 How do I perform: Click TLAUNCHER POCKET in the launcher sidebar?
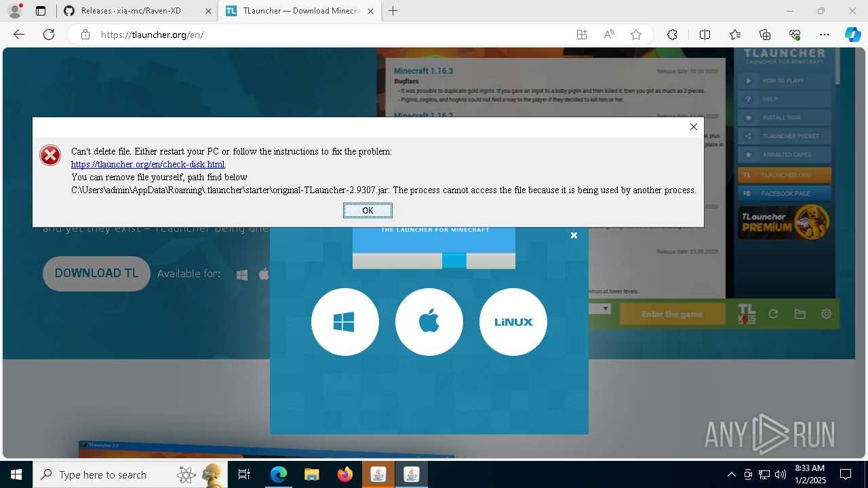point(784,136)
